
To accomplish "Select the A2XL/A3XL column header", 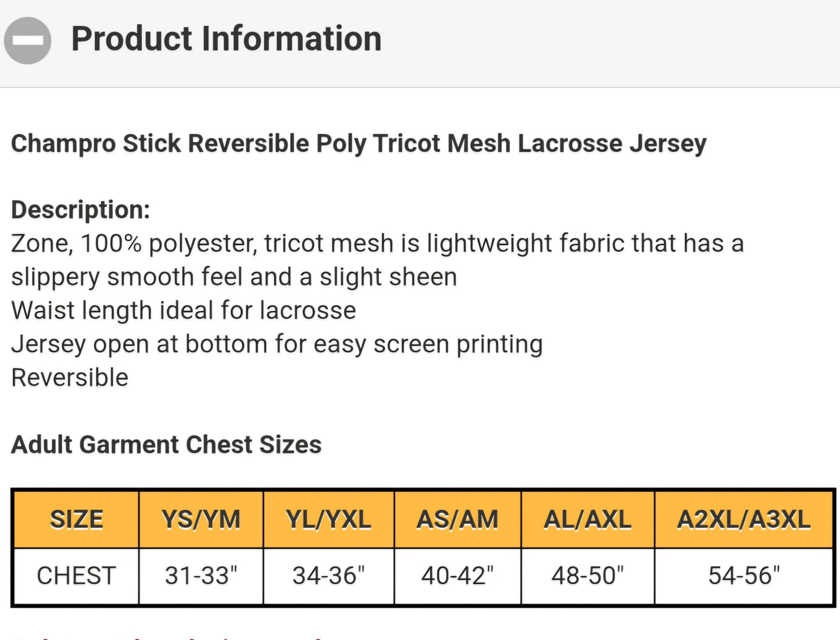I will 744,520.
